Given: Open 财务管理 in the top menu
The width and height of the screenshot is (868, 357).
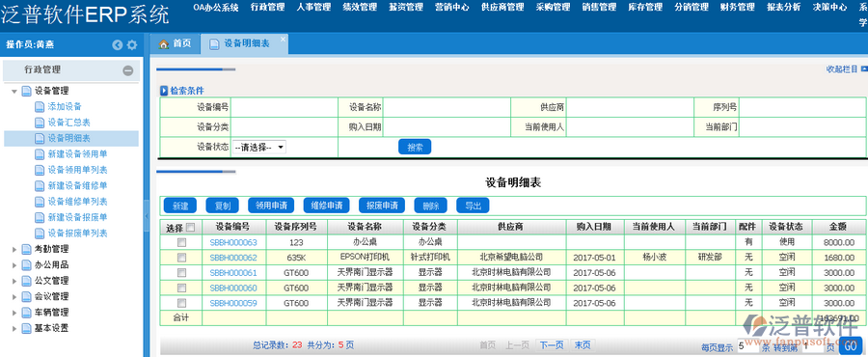Looking at the screenshot, I should (738, 7).
